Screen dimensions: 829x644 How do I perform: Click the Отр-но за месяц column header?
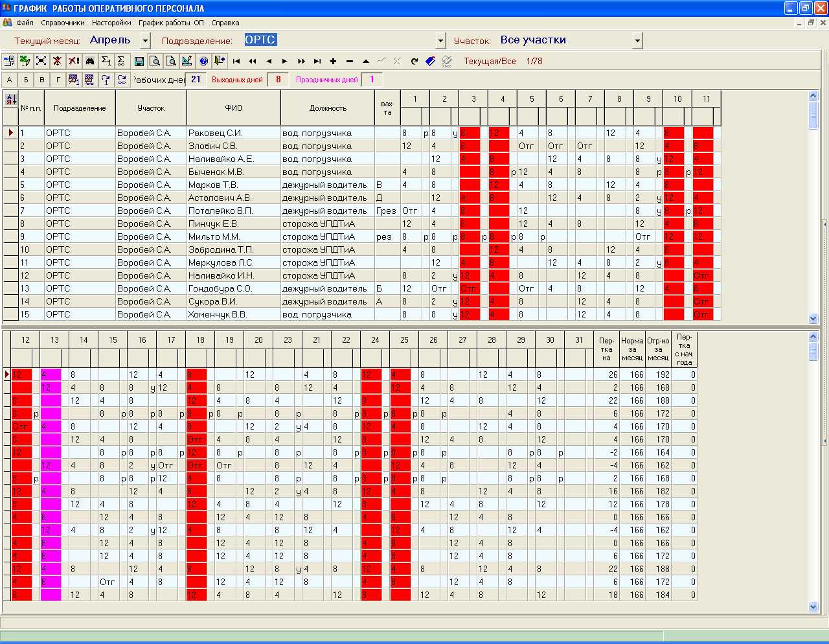click(658, 349)
